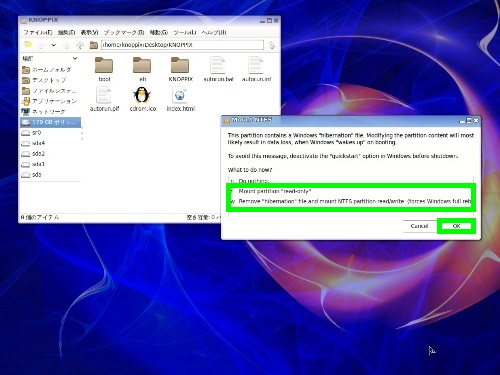This screenshot has width=500, height=375.
Task: Choose the 'Do nothing' option in the dialog
Action: [350, 181]
